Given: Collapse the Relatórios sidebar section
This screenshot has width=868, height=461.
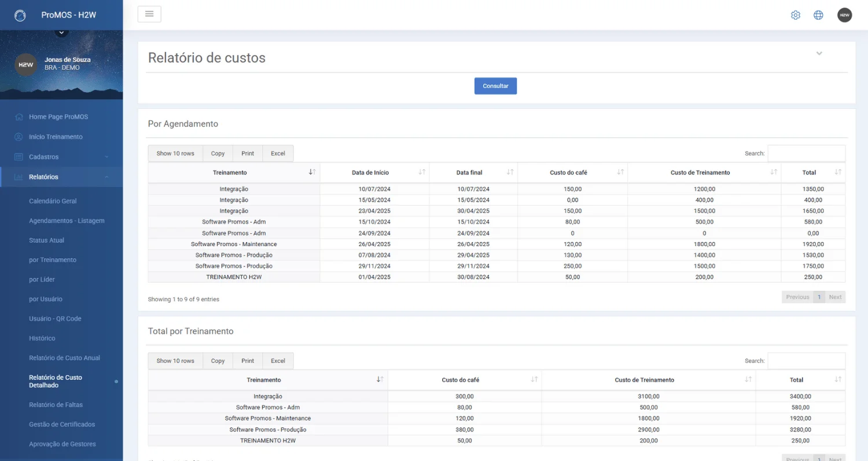Looking at the screenshot, I should (x=61, y=177).
